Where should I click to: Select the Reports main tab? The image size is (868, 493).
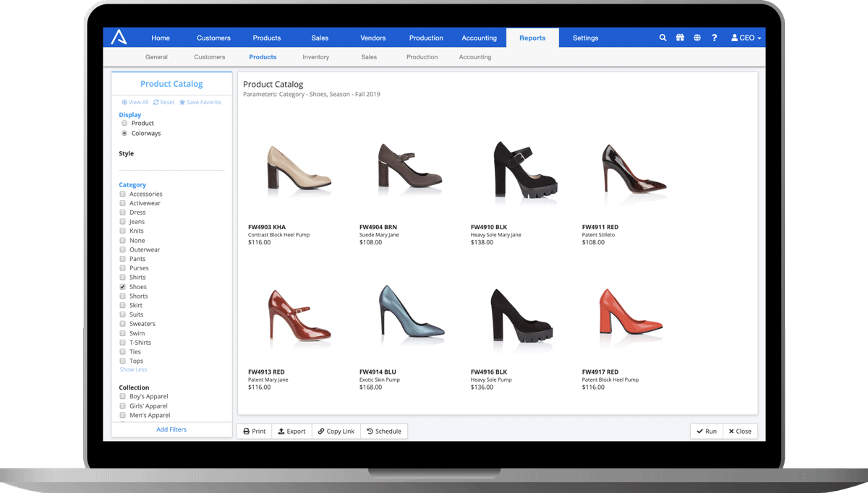coord(532,38)
